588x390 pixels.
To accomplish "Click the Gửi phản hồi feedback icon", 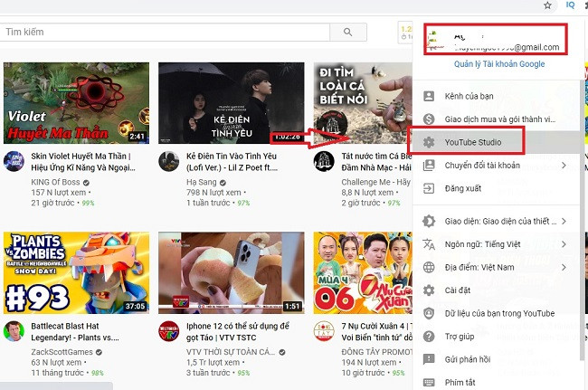I will [429, 359].
